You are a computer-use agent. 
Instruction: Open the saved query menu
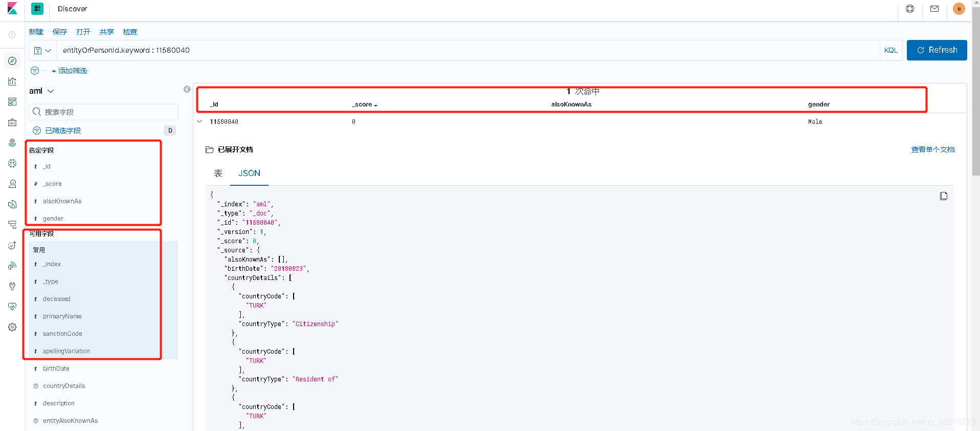[42, 50]
